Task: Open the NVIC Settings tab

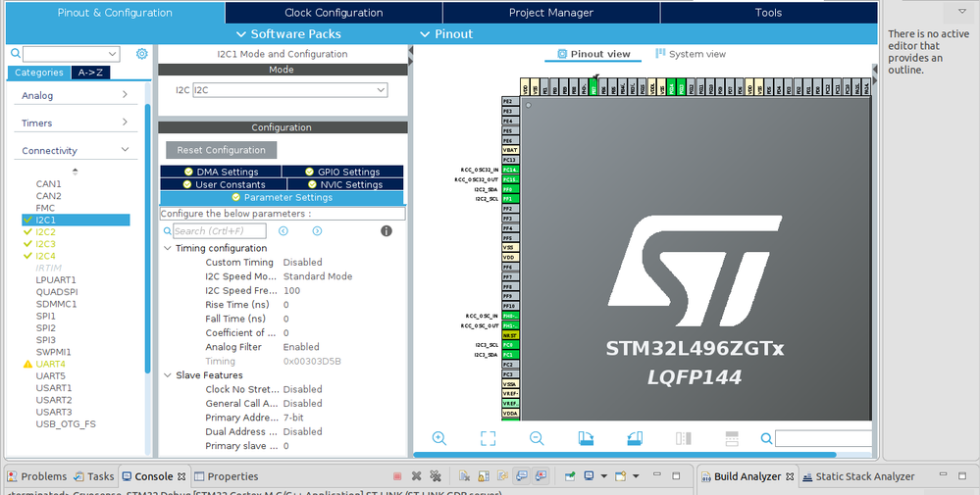Action: [345, 184]
